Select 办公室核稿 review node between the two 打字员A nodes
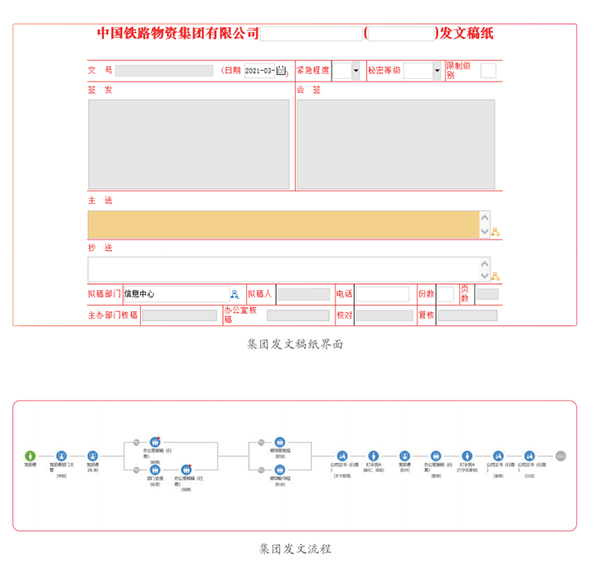 436,456
